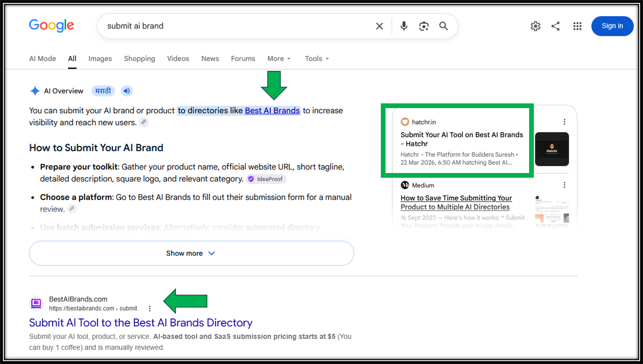
Task: Clear the search query with X
Action: point(380,26)
